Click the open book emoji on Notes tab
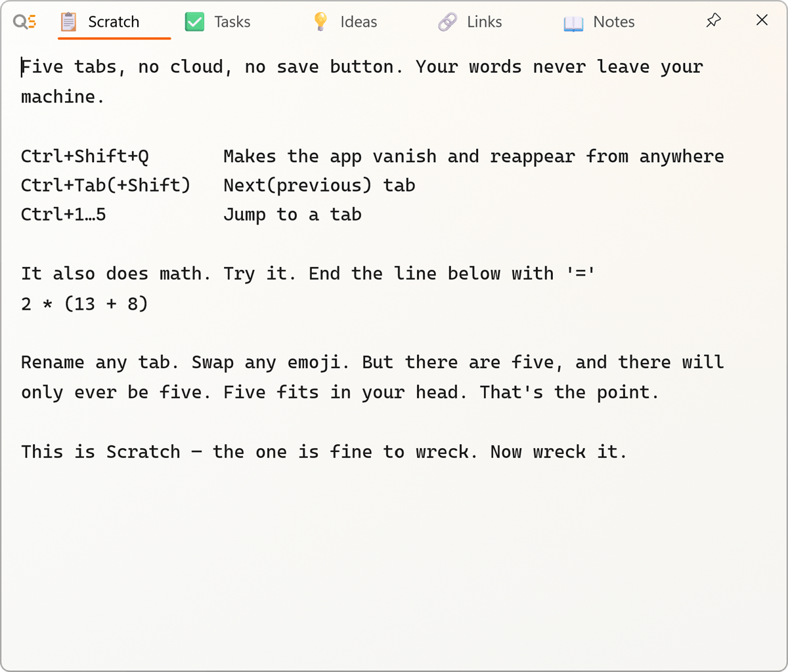 573,22
